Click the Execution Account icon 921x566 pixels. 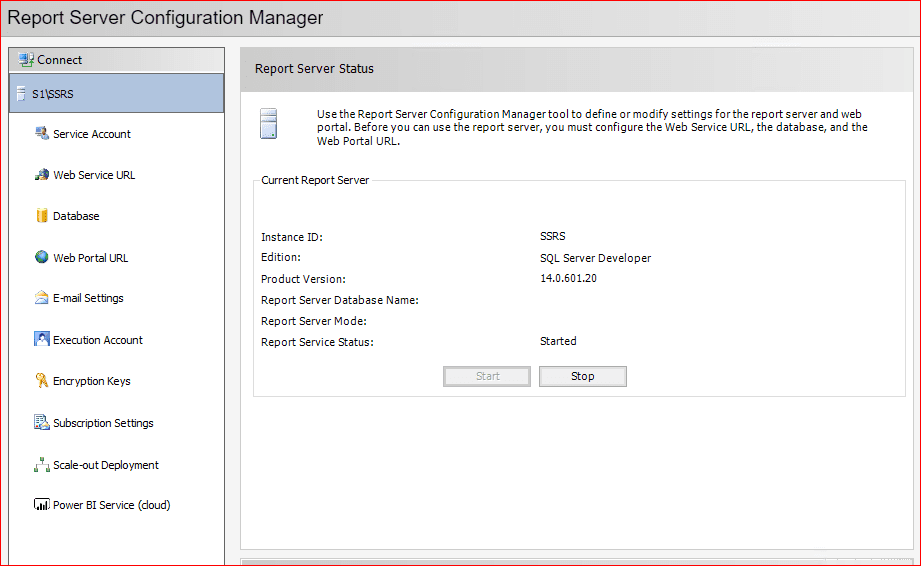42,339
